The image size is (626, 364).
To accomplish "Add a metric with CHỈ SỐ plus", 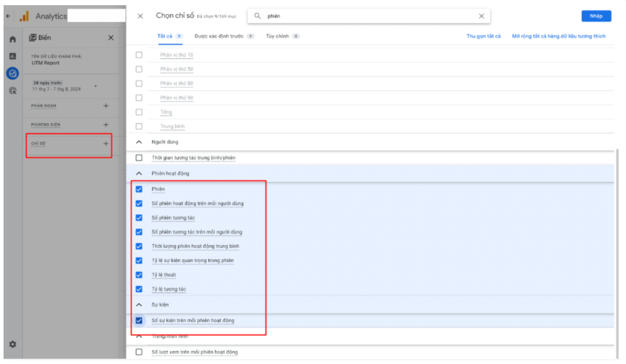I will point(106,144).
